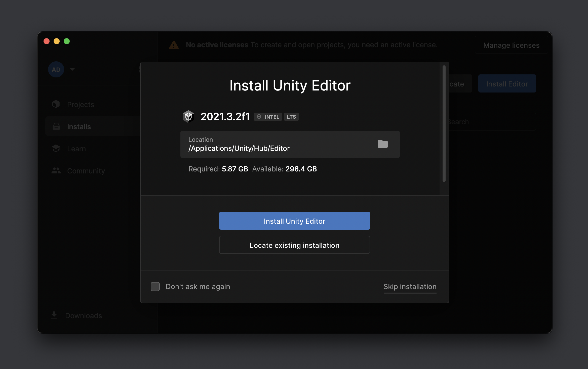Click the AD account avatar icon
This screenshot has height=369, width=588.
click(x=56, y=69)
